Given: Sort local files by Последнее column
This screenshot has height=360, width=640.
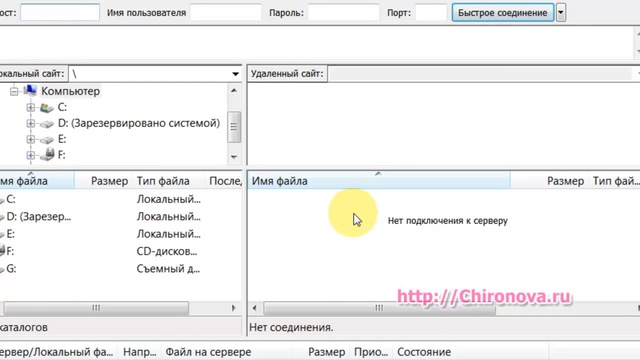Looking at the screenshot, I should point(224,181).
